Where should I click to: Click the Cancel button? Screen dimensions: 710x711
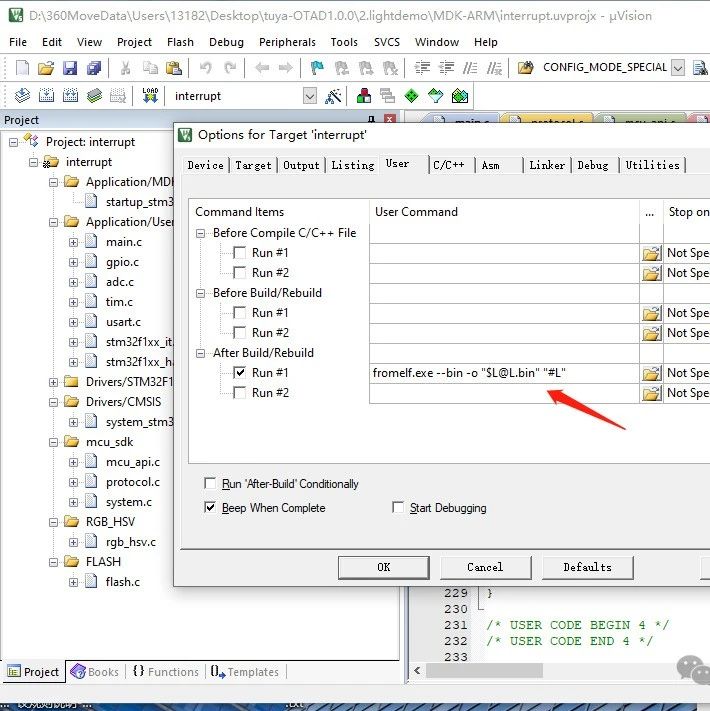coord(485,567)
